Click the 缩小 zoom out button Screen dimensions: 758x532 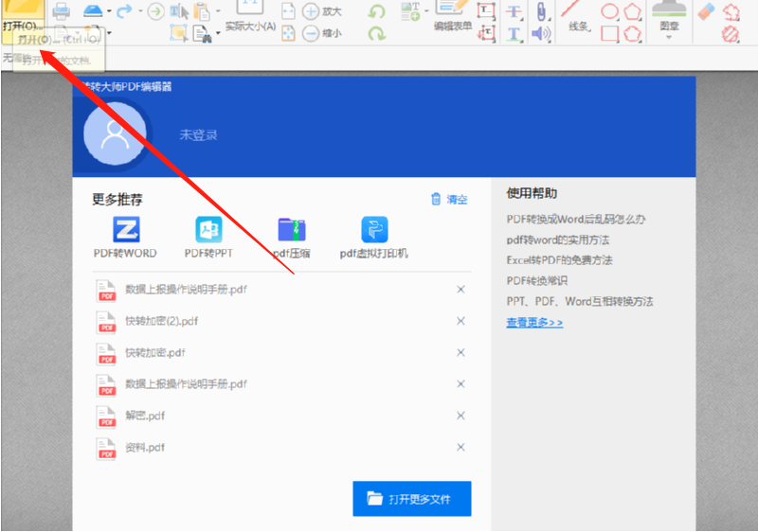[x=322, y=33]
